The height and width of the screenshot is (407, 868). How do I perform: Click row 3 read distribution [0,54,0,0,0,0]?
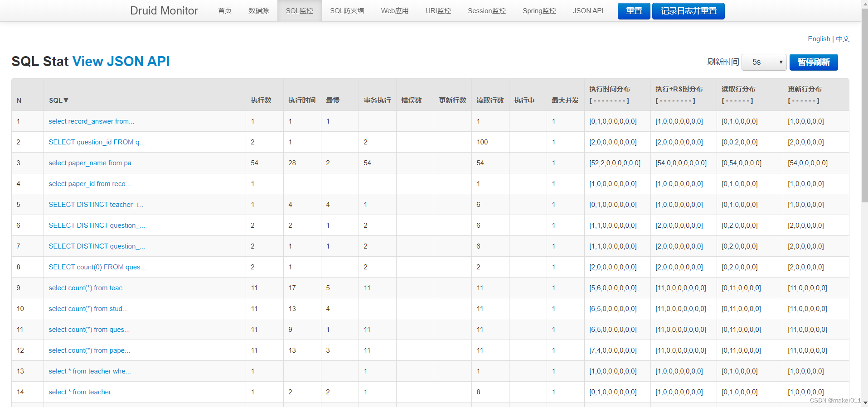coord(742,163)
